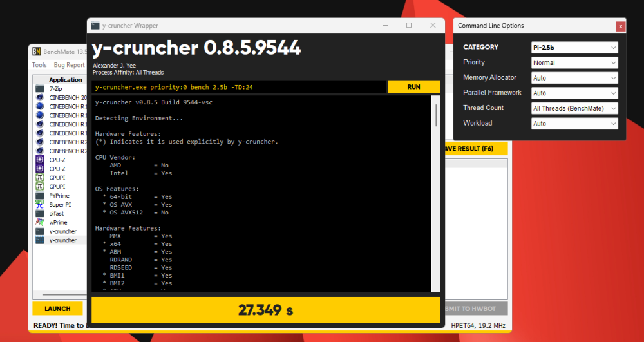Image resolution: width=644 pixels, height=342 pixels.
Task: Select the Super PI icon
Action: click(x=39, y=204)
